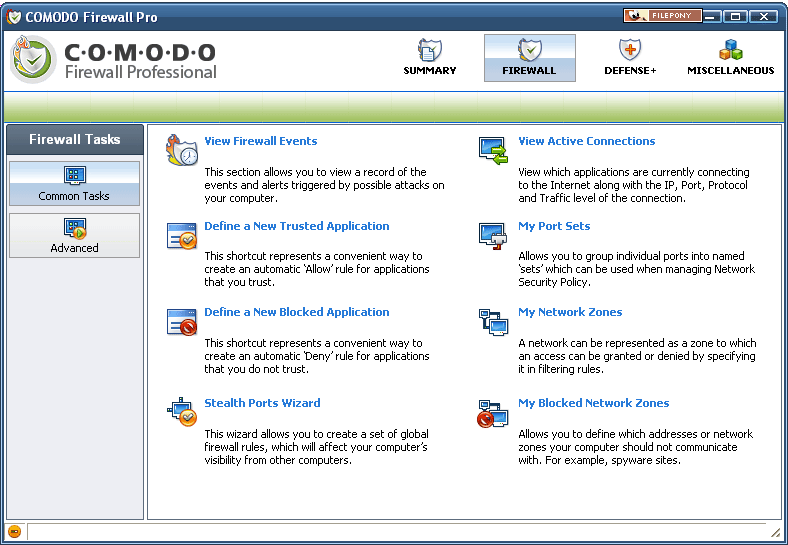Select Common Tasks in the sidebar
The height and width of the screenshot is (545, 788).
pyautogui.click(x=74, y=184)
